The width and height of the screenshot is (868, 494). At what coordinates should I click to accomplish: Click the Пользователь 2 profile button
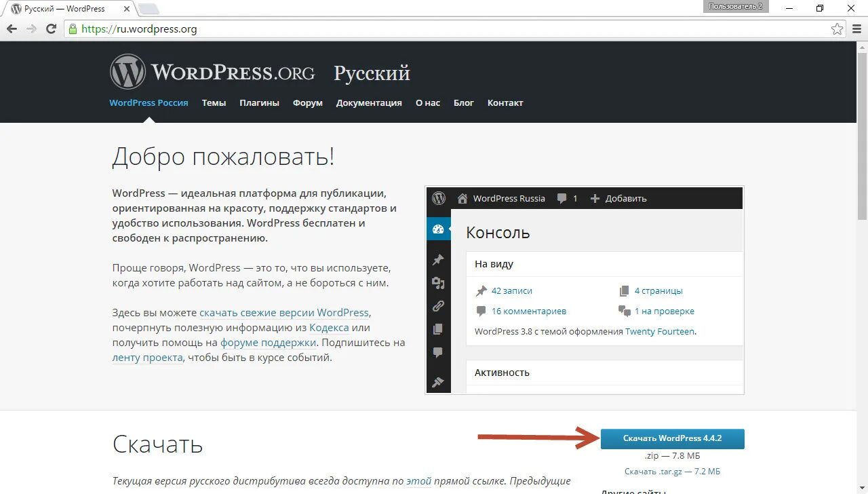click(736, 6)
